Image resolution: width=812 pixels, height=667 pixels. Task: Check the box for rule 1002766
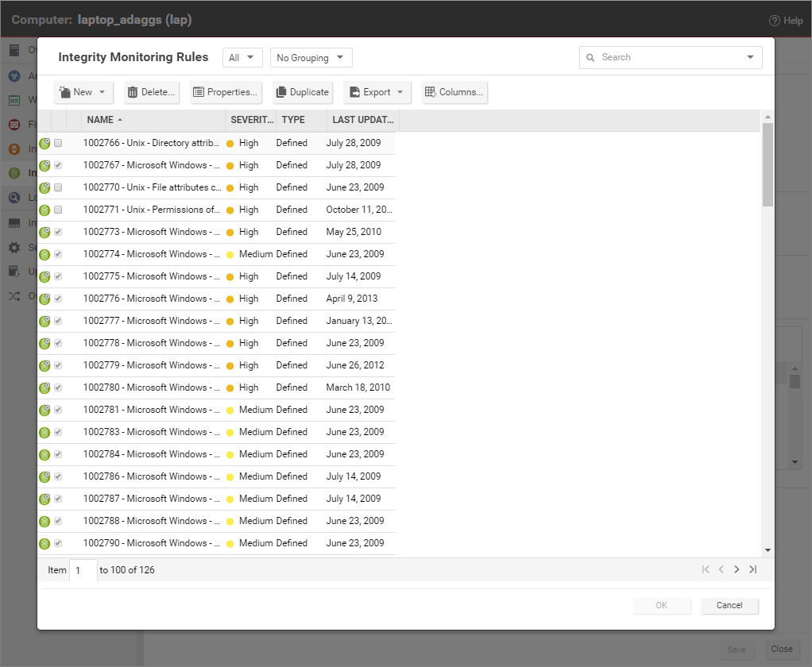coord(58,144)
